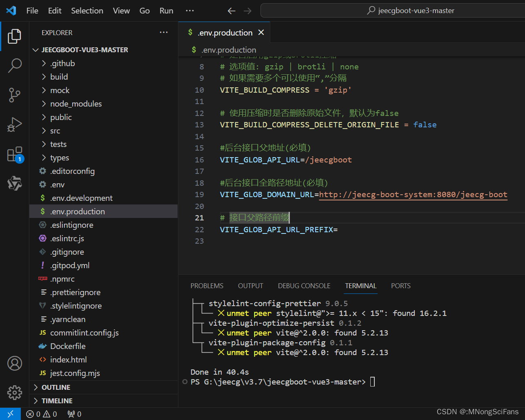Click the remote window status bar icon
Image resolution: width=525 pixels, height=420 pixels.
pos(11,414)
